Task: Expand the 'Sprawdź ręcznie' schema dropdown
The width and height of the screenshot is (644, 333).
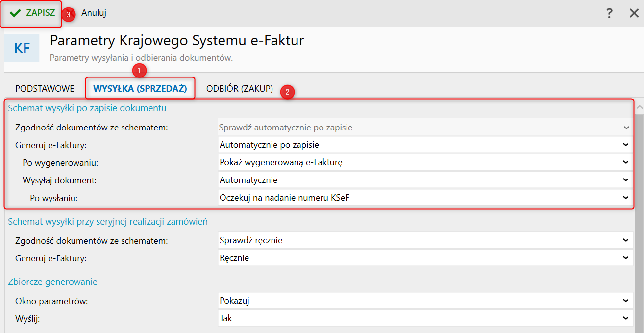Action: (x=424, y=240)
